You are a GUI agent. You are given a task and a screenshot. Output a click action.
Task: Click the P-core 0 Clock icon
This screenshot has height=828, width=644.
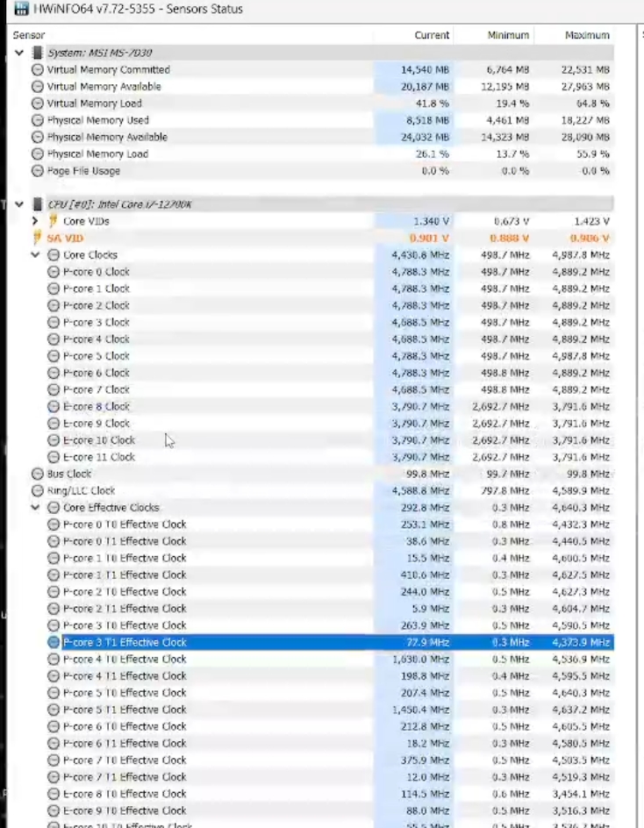point(54,272)
